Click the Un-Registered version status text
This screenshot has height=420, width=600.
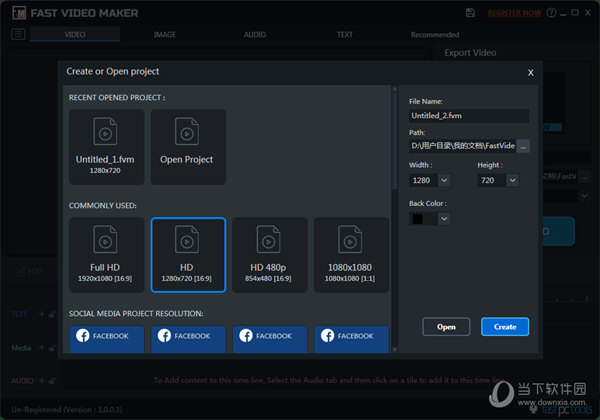(x=67, y=410)
